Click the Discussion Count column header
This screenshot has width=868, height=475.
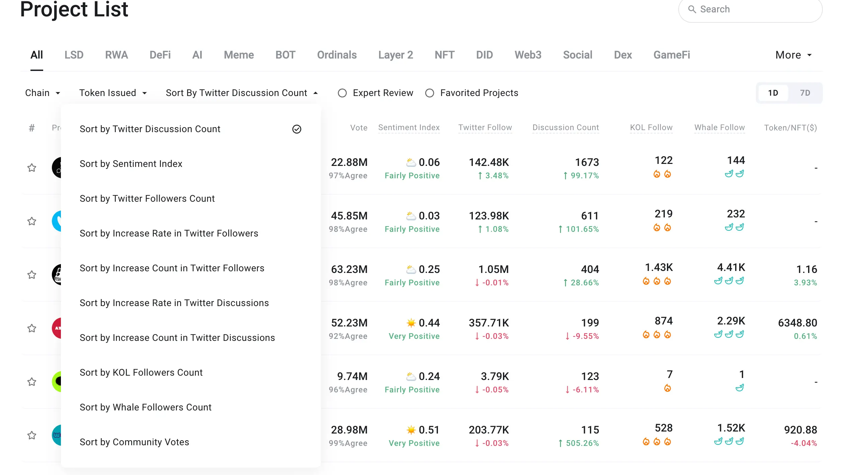566,128
